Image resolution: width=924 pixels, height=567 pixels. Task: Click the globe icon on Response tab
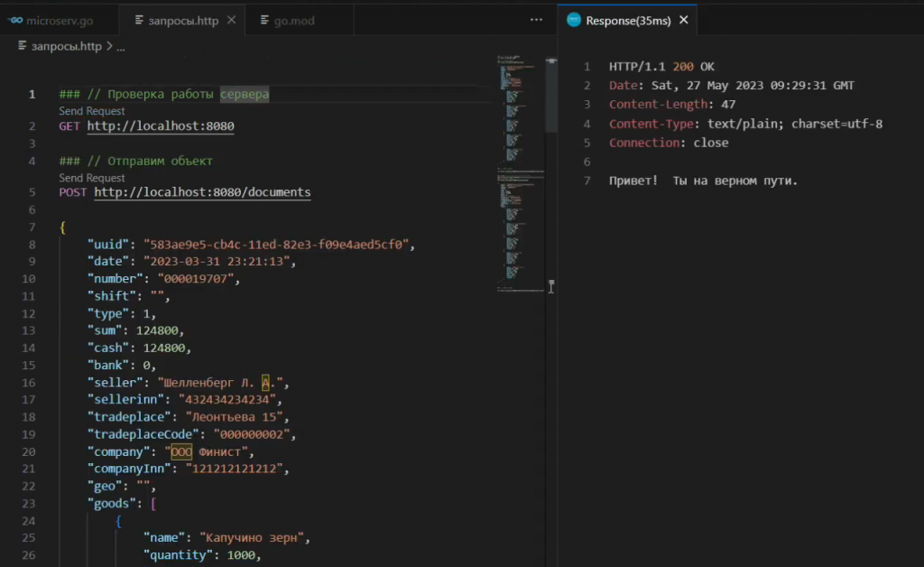[573, 21]
